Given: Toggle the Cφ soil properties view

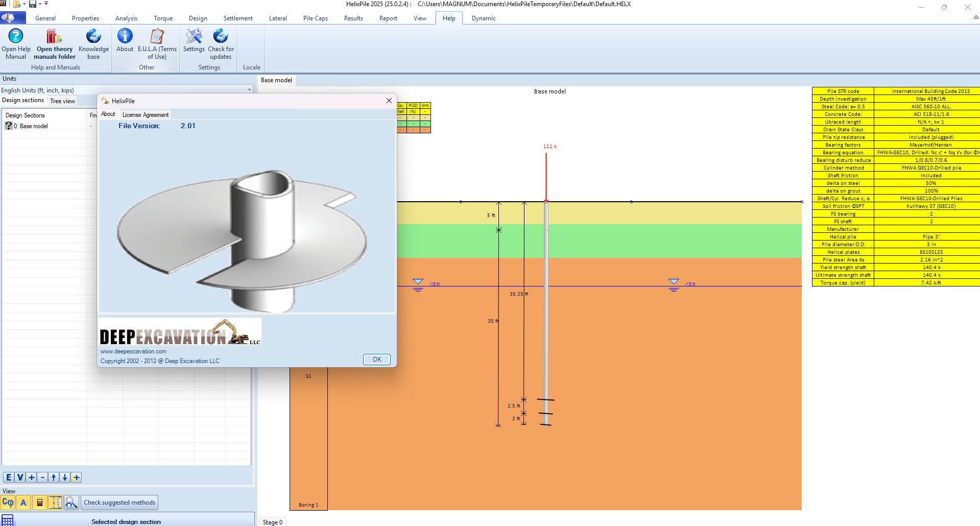Looking at the screenshot, I should pos(8,503).
